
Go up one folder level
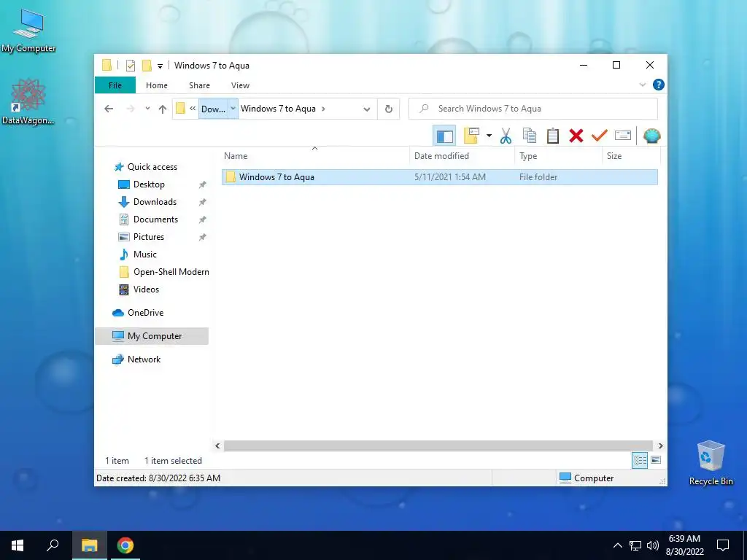tap(163, 109)
